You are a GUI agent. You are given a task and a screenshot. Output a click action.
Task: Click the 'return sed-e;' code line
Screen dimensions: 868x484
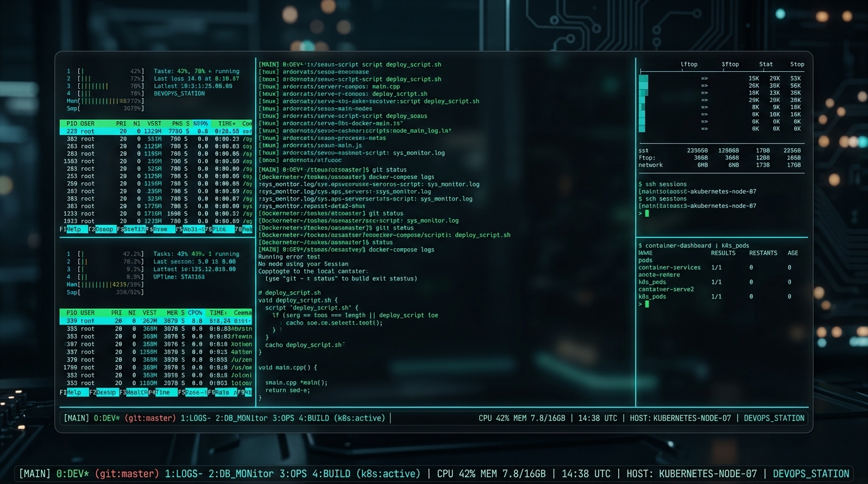point(288,390)
